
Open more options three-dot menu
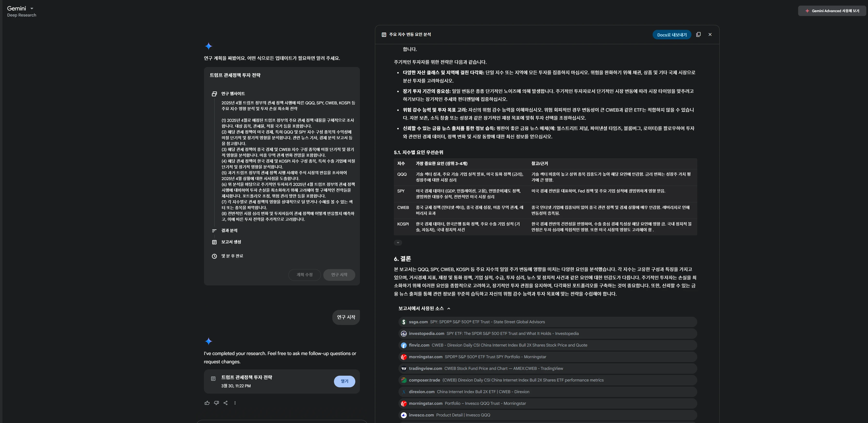[235, 403]
